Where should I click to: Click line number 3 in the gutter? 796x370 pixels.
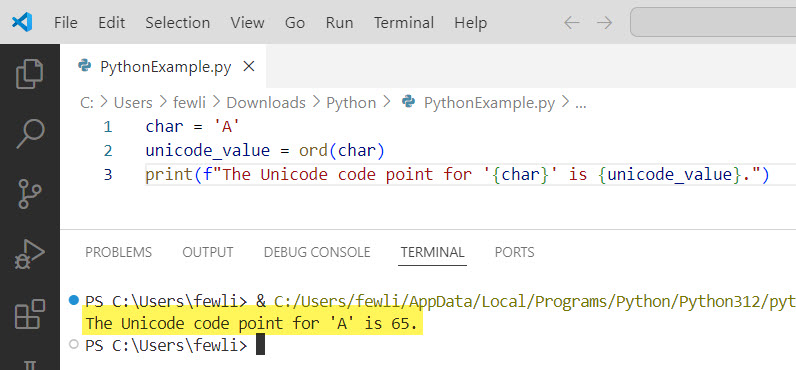tap(108, 175)
